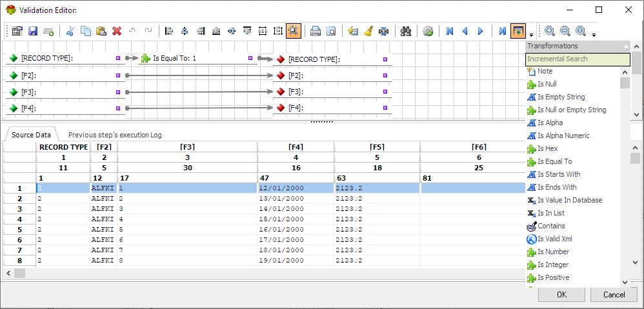Go to next record arrow icon

pyautogui.click(x=481, y=31)
